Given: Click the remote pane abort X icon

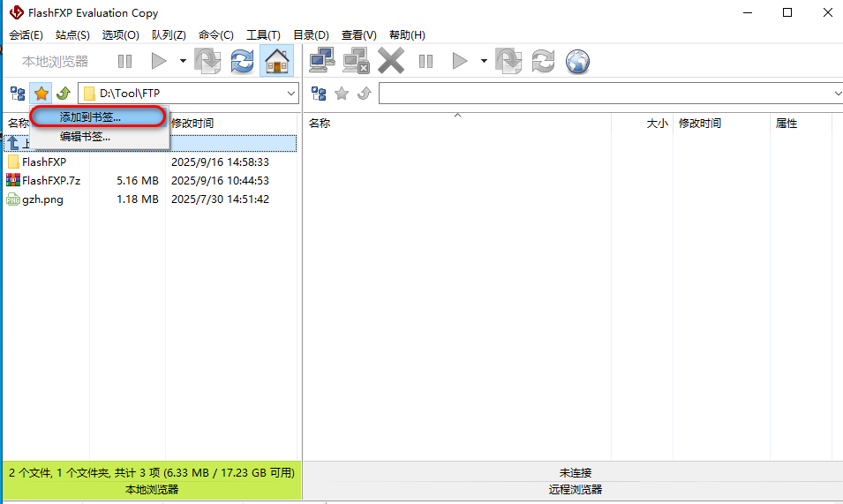Looking at the screenshot, I should coord(391,60).
